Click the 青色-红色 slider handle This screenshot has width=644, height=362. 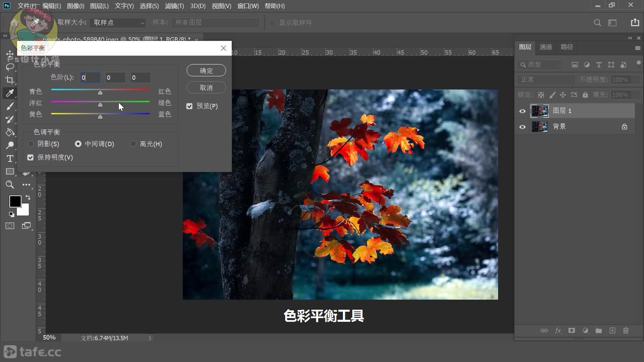point(100,92)
